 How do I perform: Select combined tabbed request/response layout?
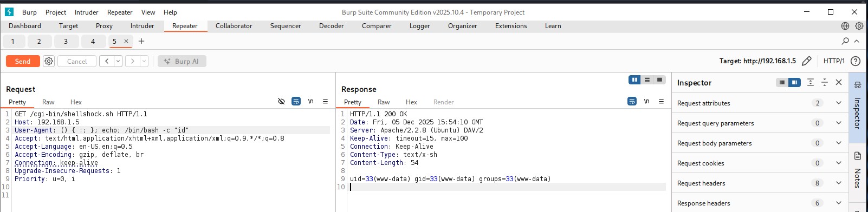pos(659,79)
